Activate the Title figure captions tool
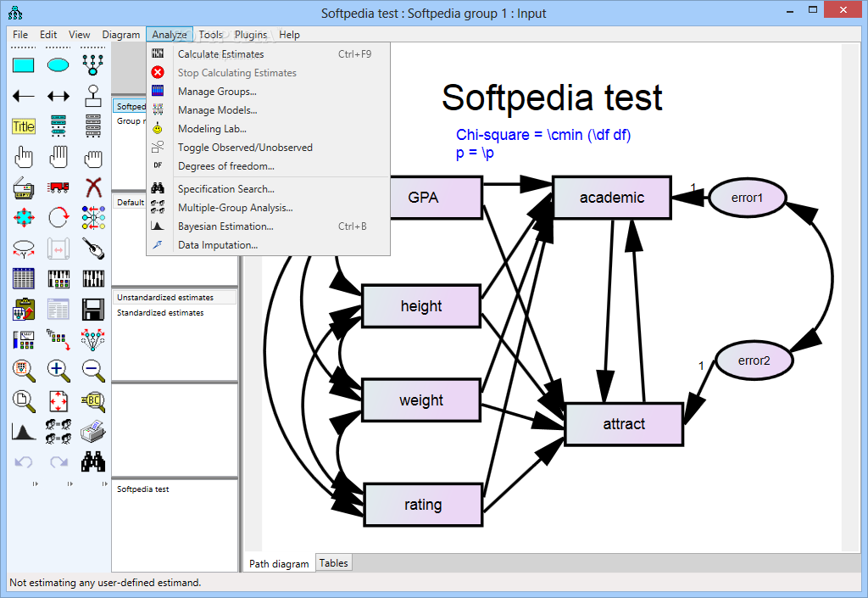This screenshot has width=868, height=598. (23, 126)
